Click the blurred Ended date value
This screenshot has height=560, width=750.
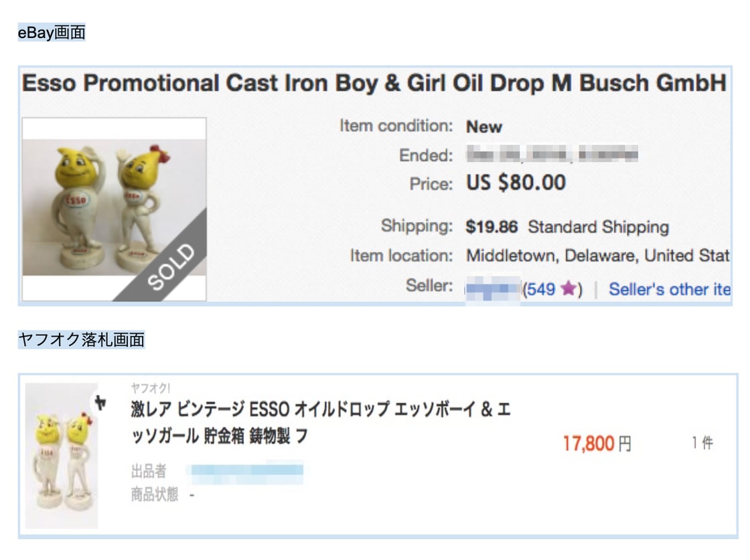552,155
